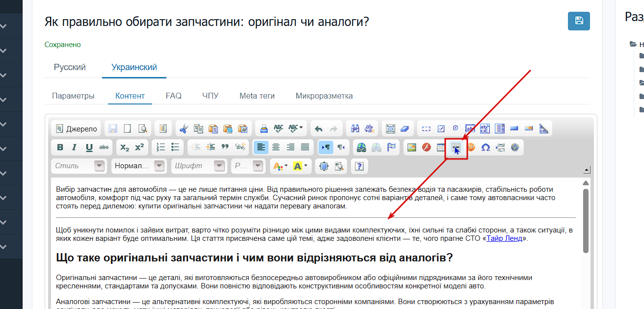Image resolution: width=644 pixels, height=309 pixels.
Task: Open the Templates icon
Action: 163,129
